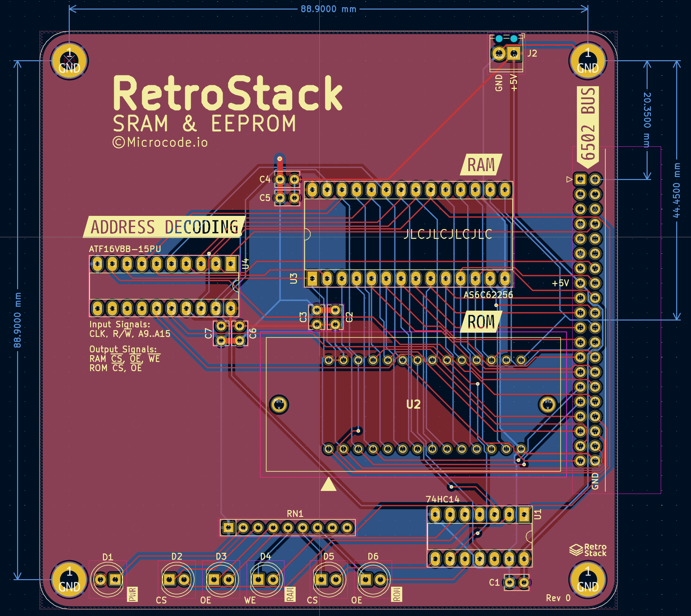The image size is (691, 616).
Task: Click the 44.4500 mm dimension text
Action: coord(676,190)
